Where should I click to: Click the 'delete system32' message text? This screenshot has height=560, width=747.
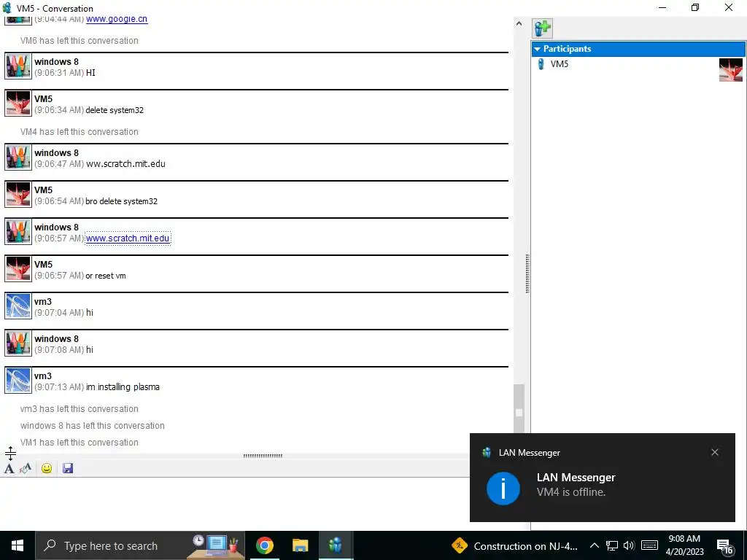coord(115,110)
